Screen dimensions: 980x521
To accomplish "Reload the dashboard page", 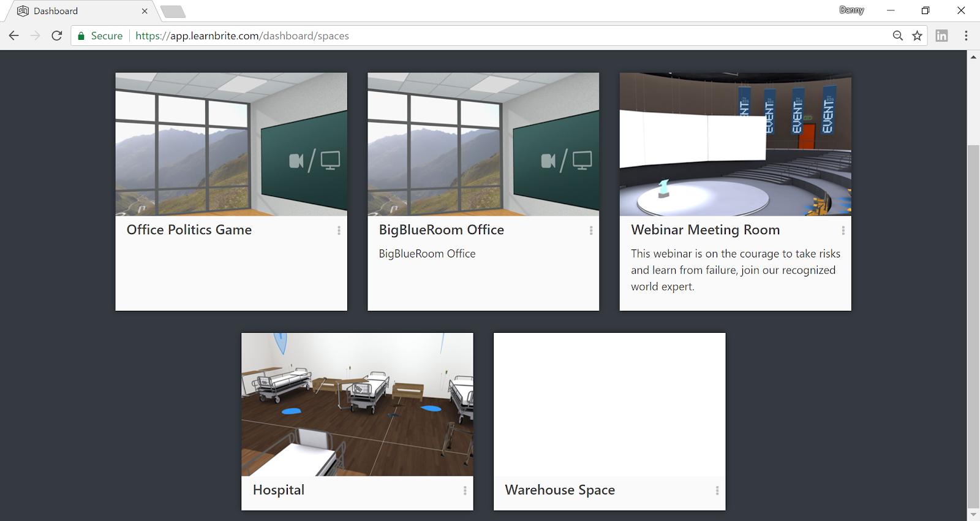I will pos(57,36).
